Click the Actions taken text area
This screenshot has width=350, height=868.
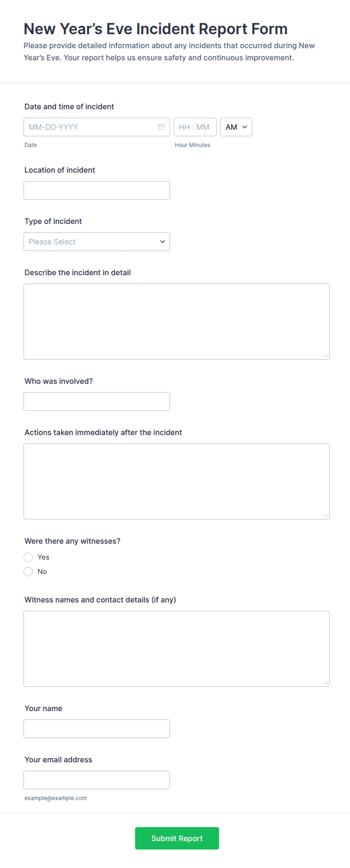pos(177,481)
